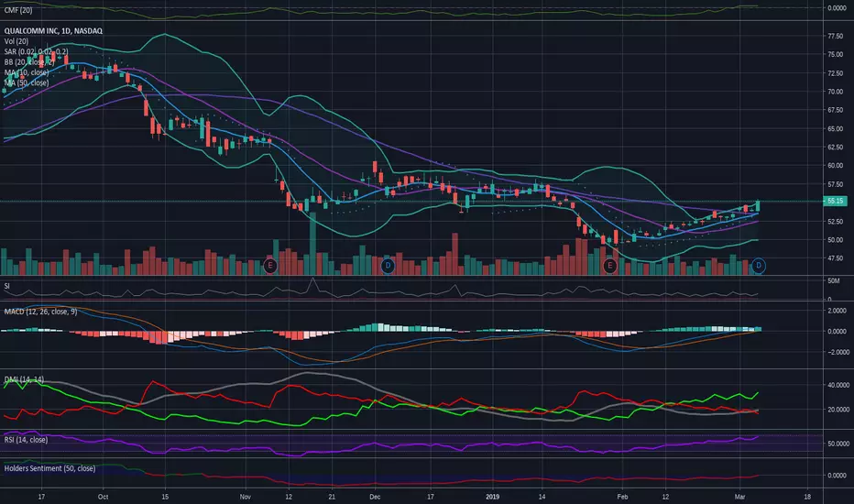Select the Holders Sentiment (50, close) label

pos(49,468)
